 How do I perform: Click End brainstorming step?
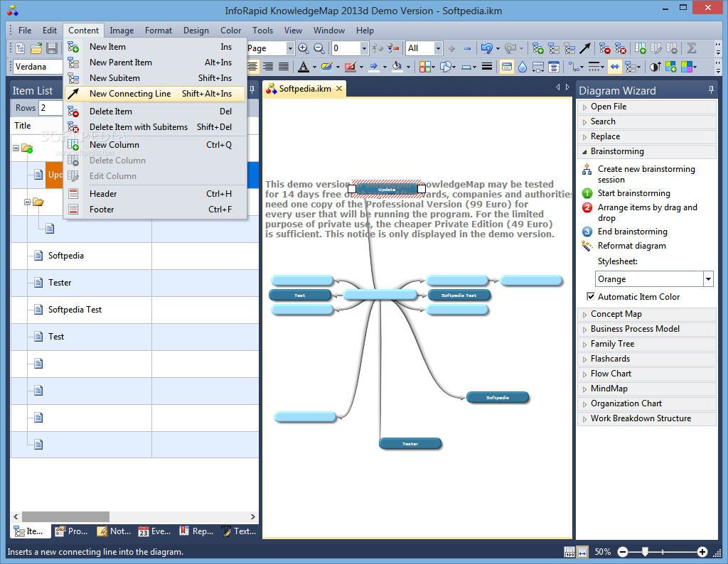pyautogui.click(x=632, y=232)
